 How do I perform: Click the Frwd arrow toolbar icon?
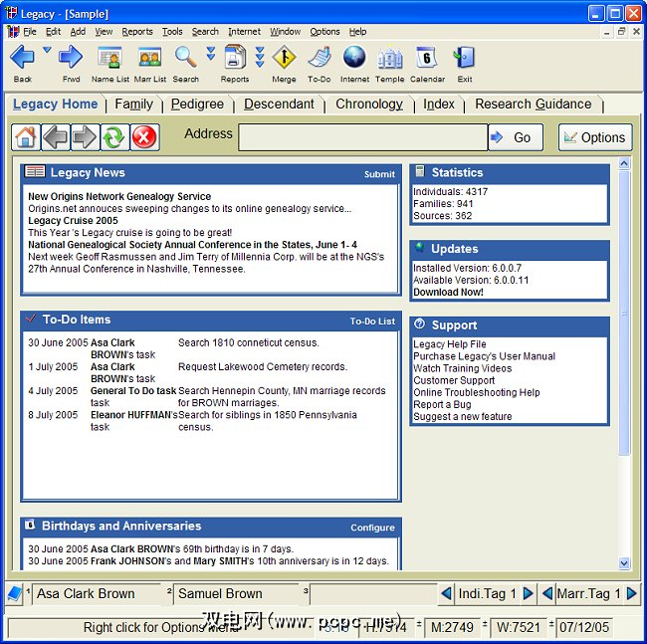pyautogui.click(x=71, y=57)
